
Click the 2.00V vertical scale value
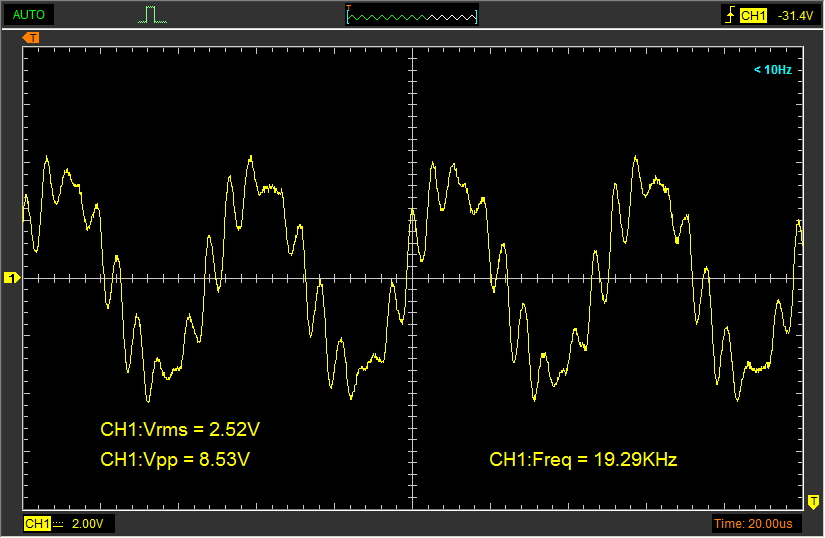tap(87, 524)
